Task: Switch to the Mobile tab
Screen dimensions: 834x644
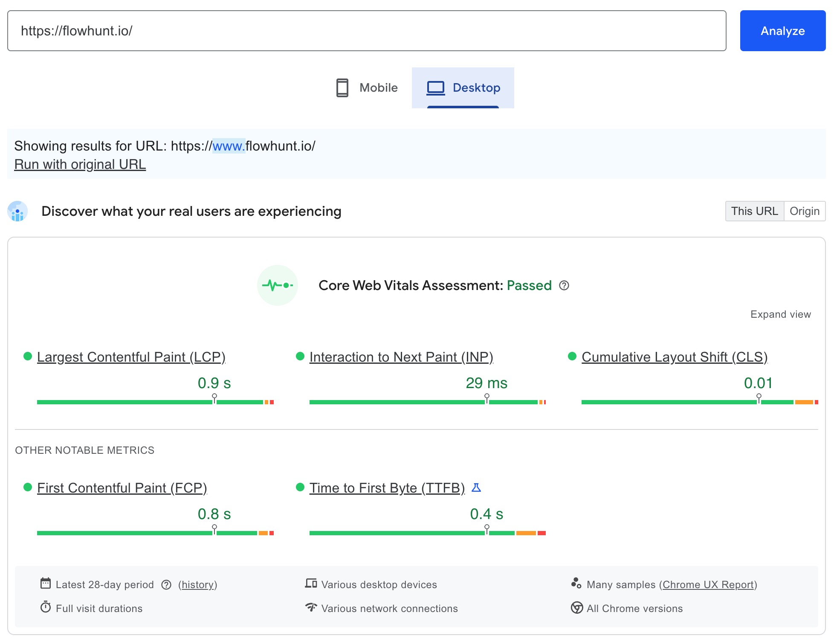Action: coord(366,87)
